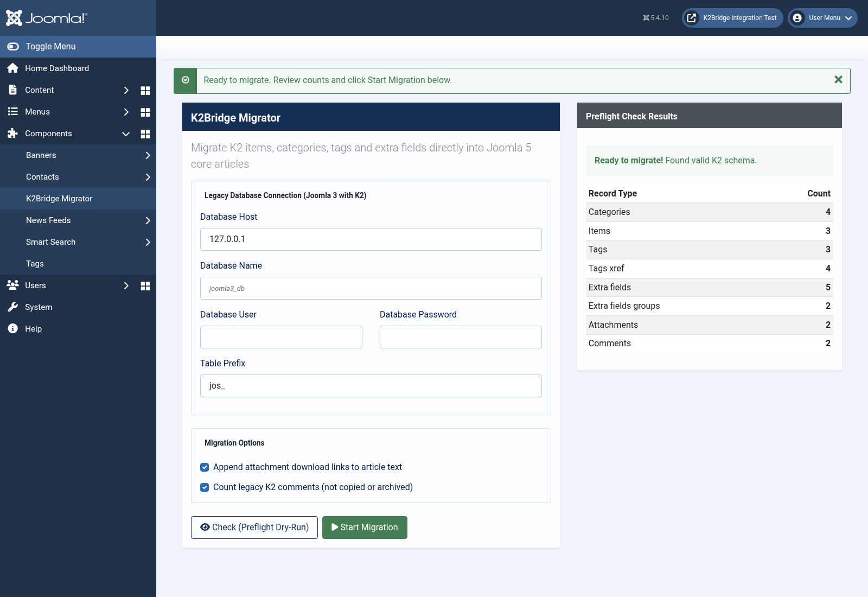Click the Content document icon

pos(13,90)
